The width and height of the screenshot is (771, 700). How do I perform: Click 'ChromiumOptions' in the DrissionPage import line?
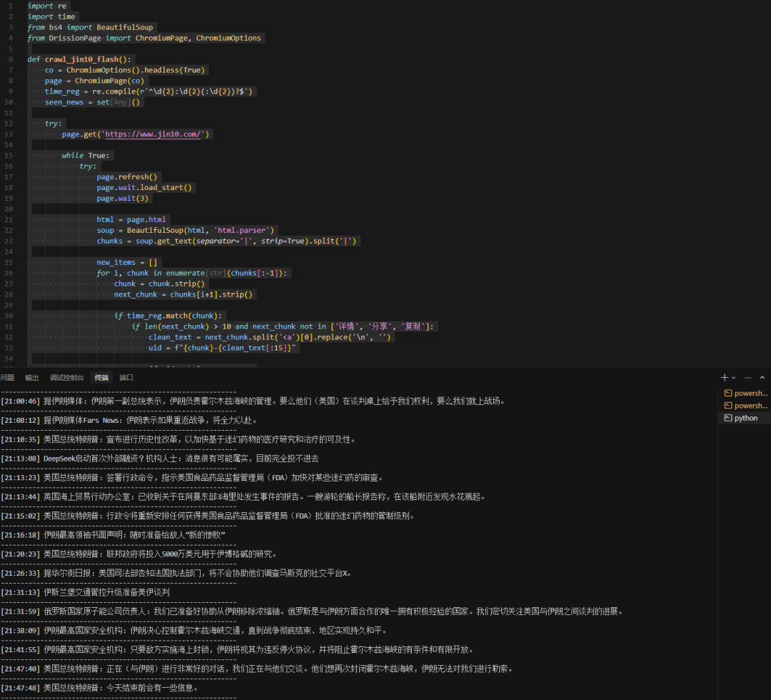point(228,39)
